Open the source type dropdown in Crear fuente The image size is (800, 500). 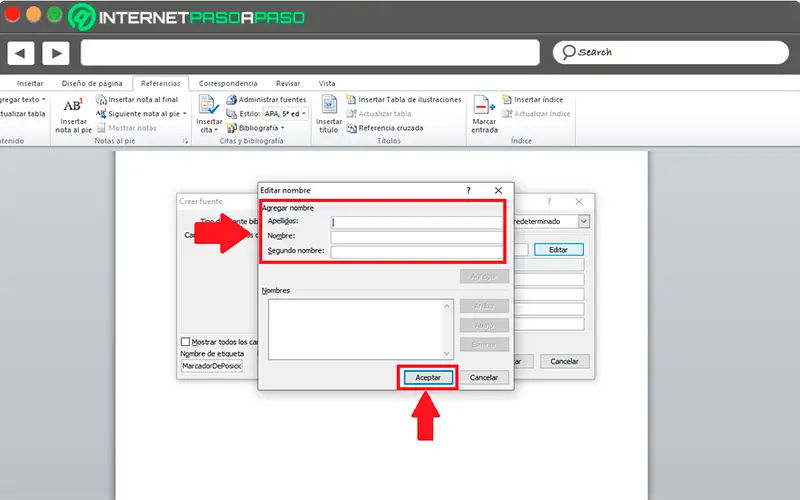(584, 221)
